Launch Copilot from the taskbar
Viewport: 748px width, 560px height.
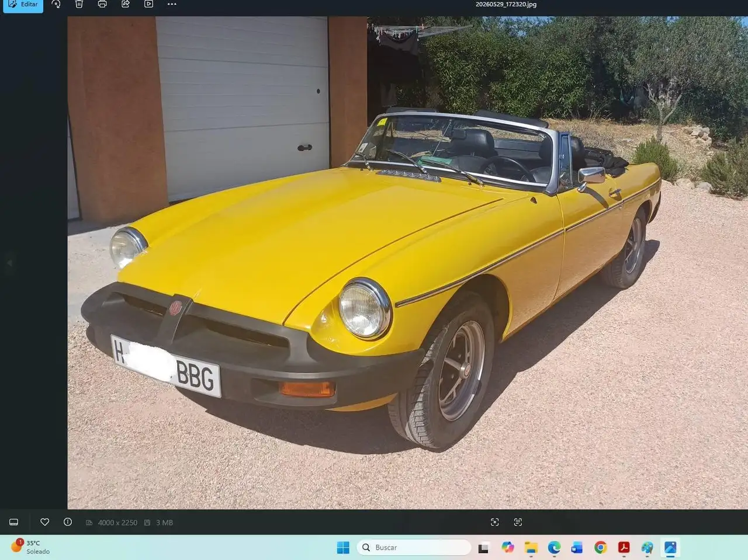click(x=507, y=547)
